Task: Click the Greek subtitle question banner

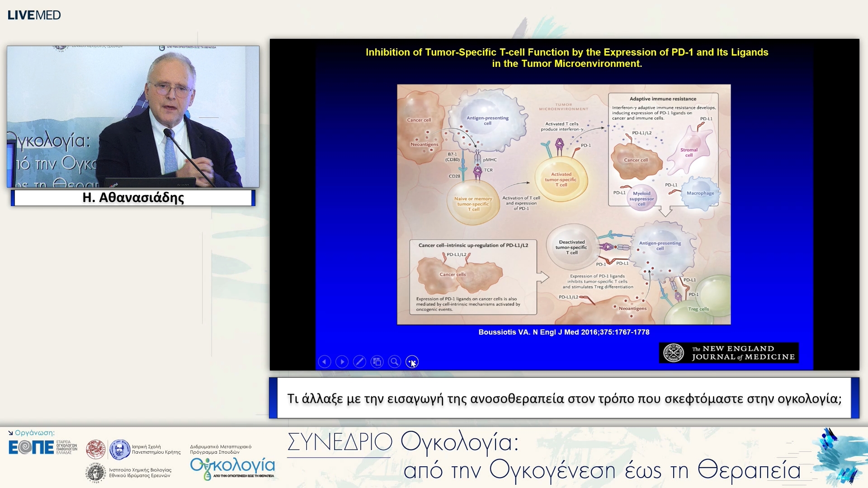Action: pos(564,399)
